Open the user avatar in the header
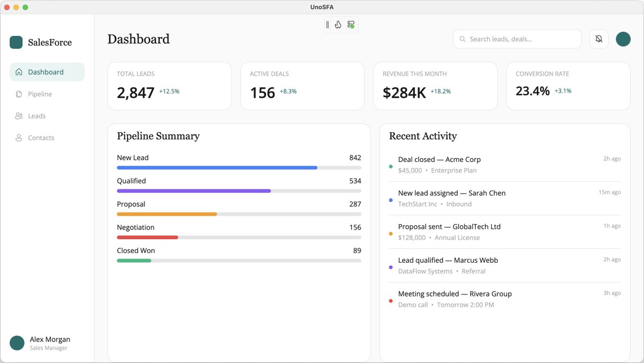This screenshot has width=644, height=363. (623, 39)
